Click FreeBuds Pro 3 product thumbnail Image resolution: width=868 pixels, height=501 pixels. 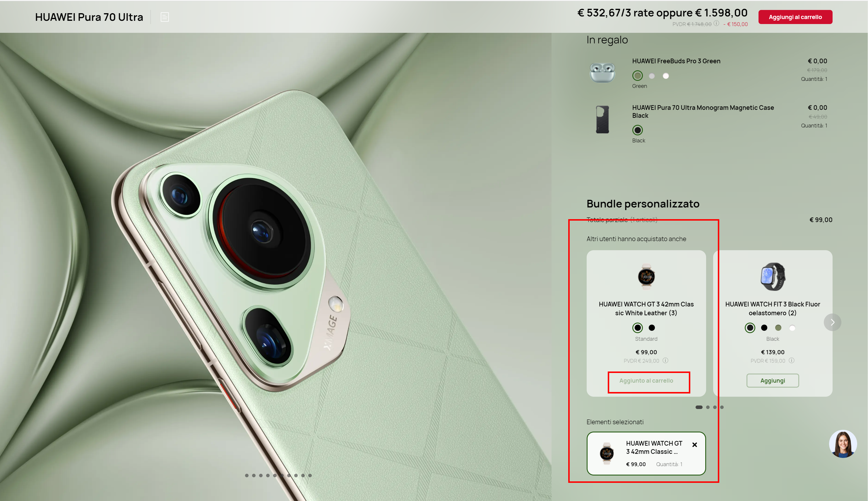tap(602, 72)
